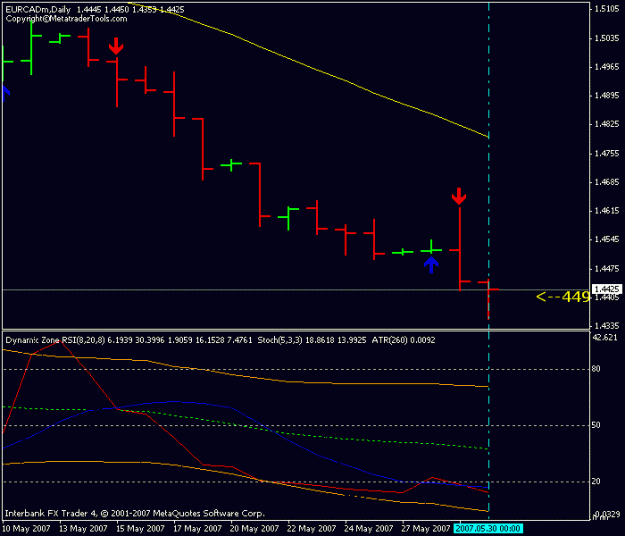
Task: Click the 1.5035 price scale value
Action: click(607, 38)
